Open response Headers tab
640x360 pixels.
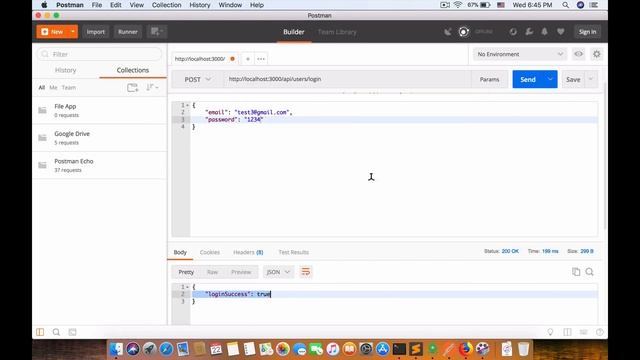(248, 252)
